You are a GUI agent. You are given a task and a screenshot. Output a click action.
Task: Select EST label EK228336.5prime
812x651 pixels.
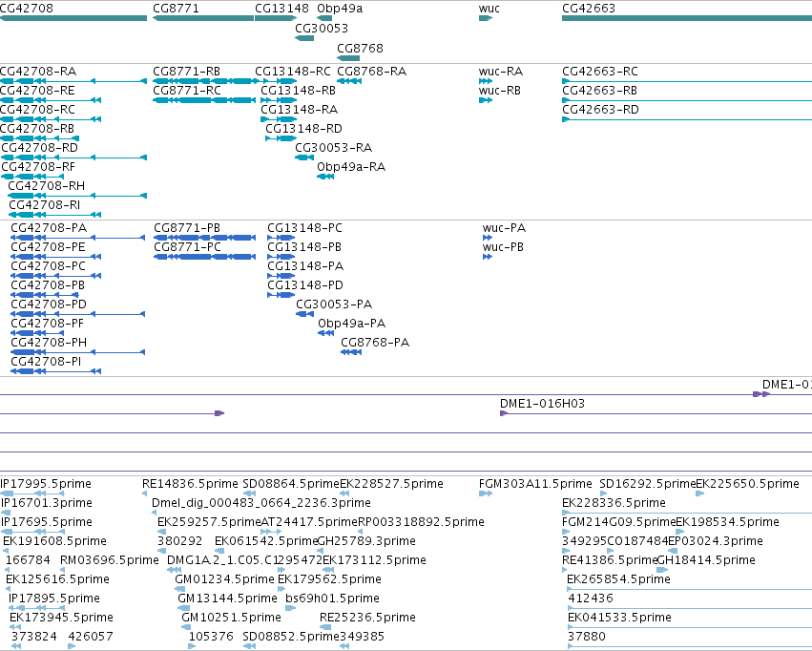coord(614,503)
